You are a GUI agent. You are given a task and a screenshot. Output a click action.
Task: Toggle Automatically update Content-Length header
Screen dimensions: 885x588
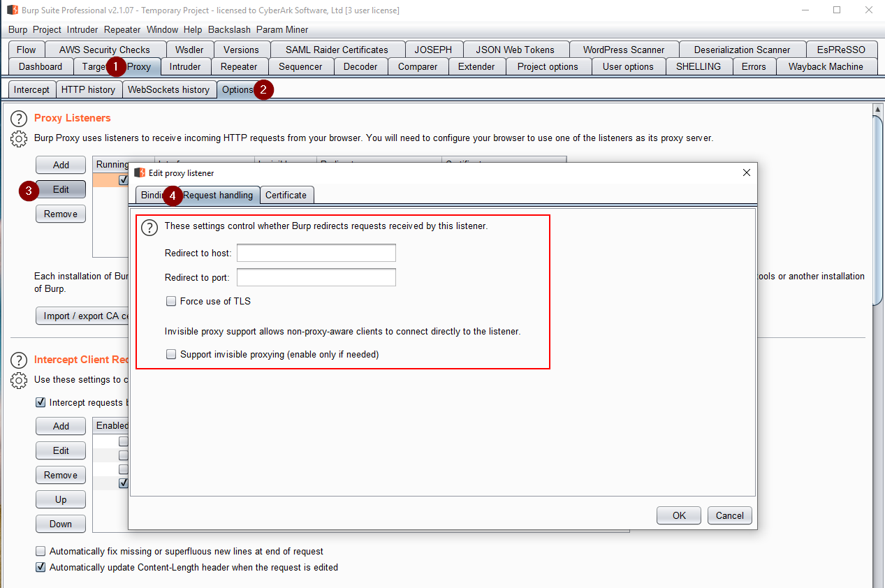[x=41, y=568]
